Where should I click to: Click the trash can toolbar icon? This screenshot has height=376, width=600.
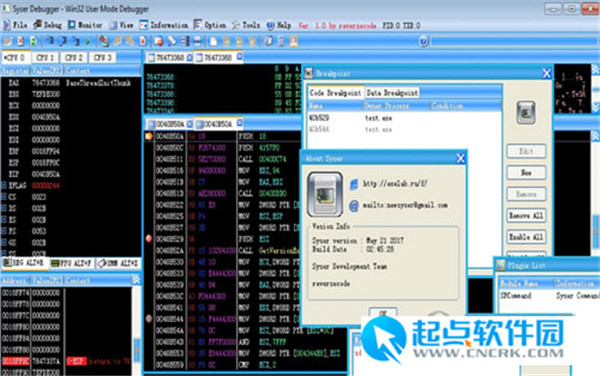tap(281, 41)
